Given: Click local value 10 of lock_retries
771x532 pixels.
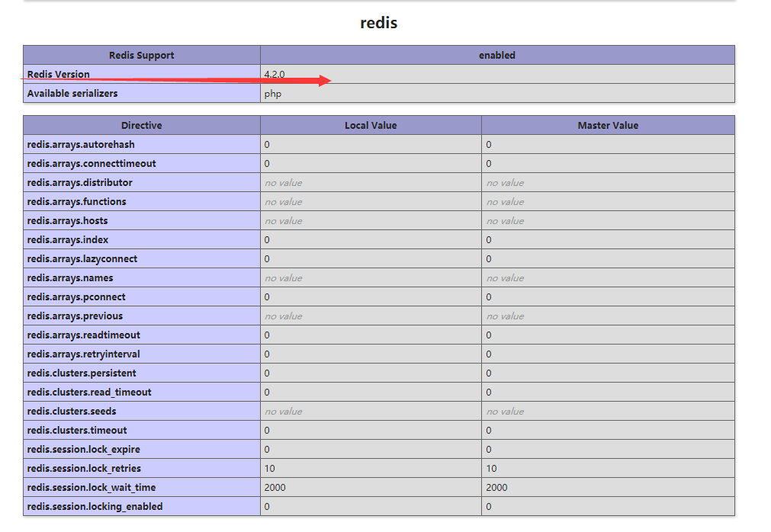Looking at the screenshot, I should 269,469.
